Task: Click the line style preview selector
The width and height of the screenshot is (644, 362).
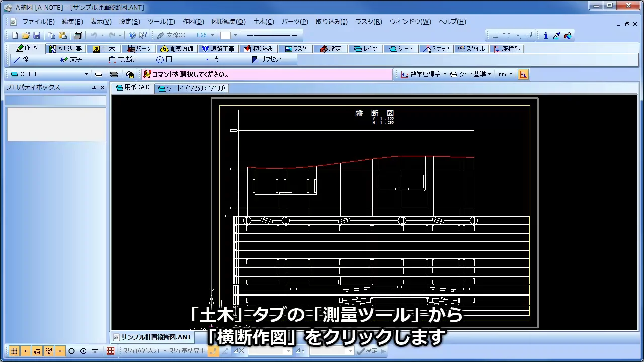Action: coord(271,35)
